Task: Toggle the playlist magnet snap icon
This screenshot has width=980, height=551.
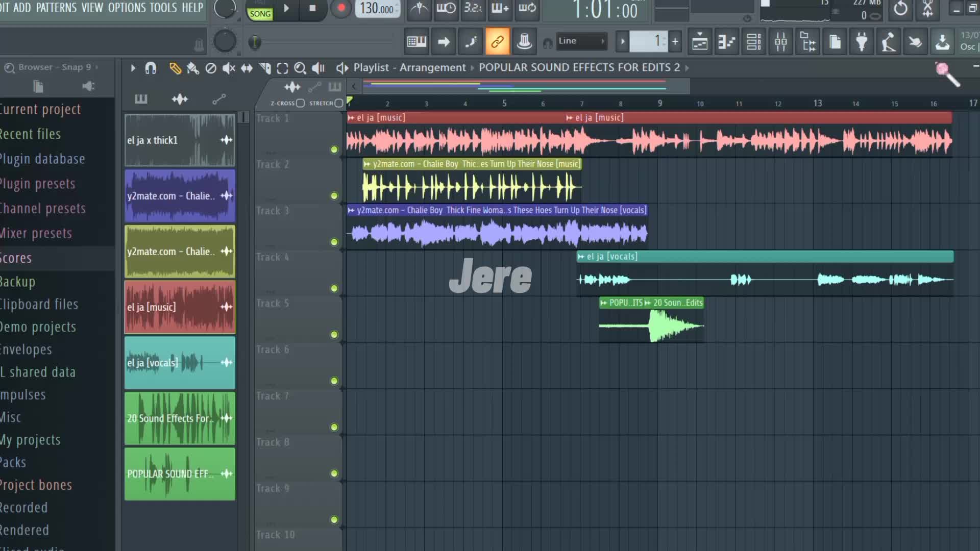Action: (x=151, y=68)
